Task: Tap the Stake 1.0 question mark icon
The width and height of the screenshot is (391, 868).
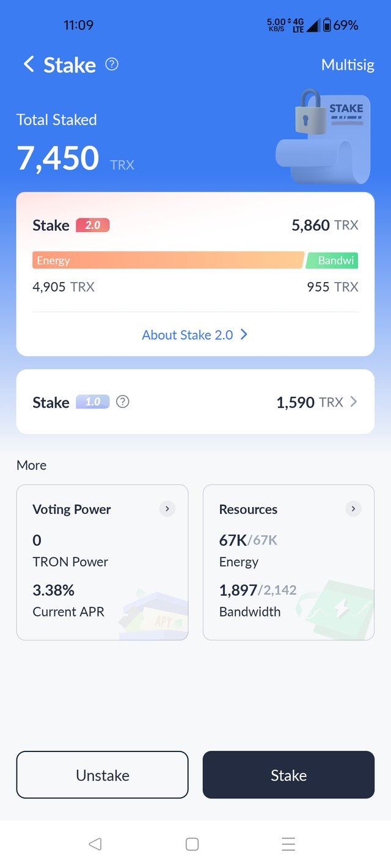Action: [x=123, y=402]
